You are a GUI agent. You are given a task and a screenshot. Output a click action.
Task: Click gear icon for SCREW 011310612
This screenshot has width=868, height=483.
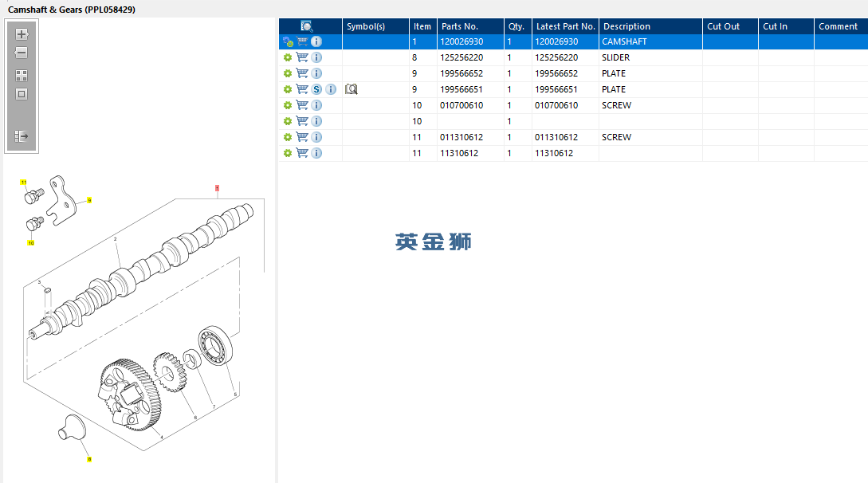(288, 137)
